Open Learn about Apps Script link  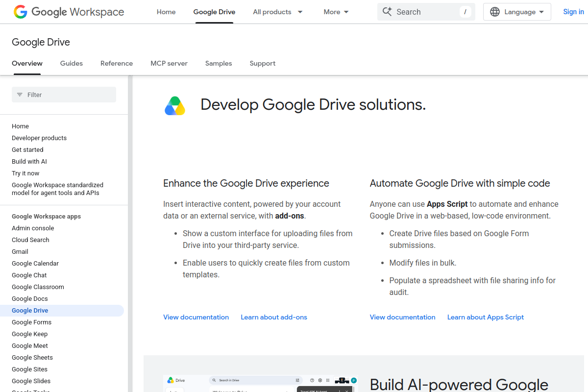point(486,317)
